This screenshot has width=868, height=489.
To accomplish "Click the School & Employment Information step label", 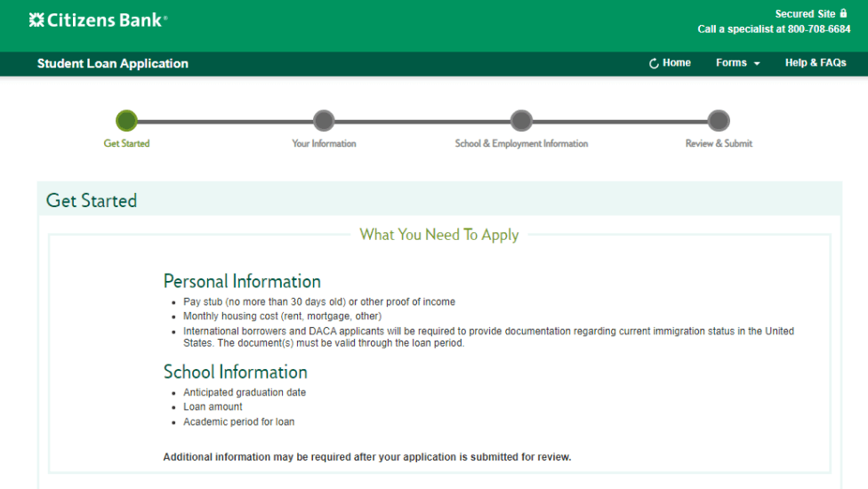I will pyautogui.click(x=521, y=143).
